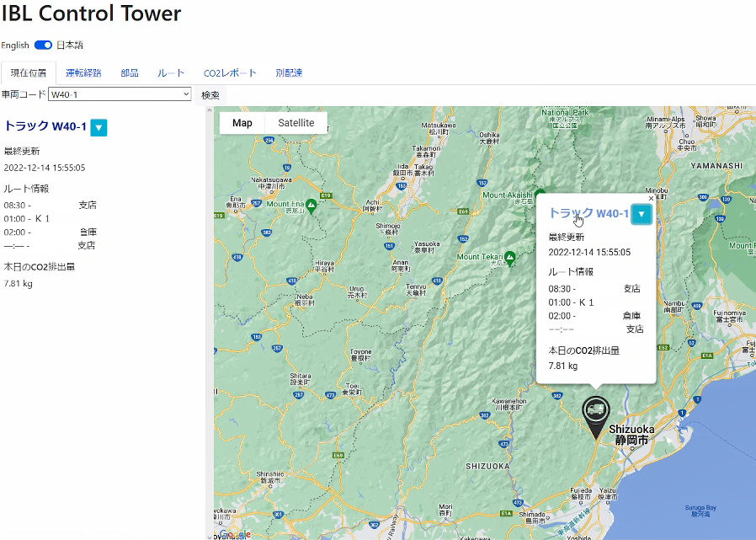
Task: Toggle the English/日本語 language switch
Action: pyautogui.click(x=43, y=45)
